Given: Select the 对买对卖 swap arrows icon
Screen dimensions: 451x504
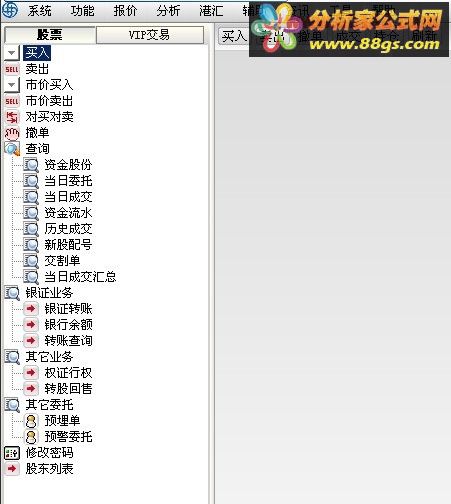Looking at the screenshot, I should [x=12, y=117].
